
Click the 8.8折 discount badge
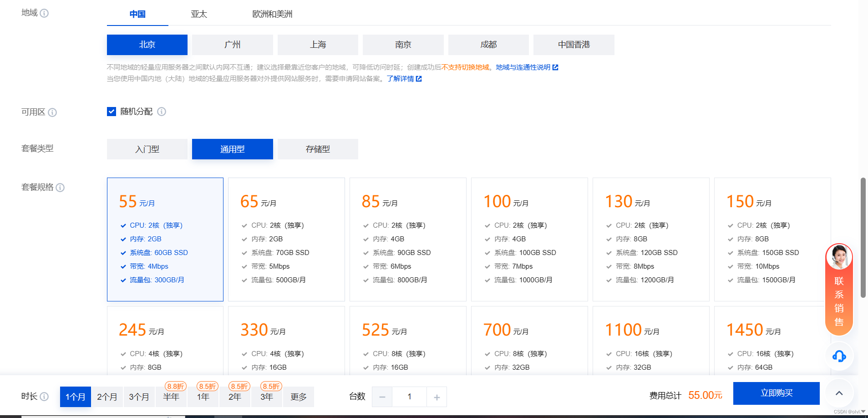click(175, 386)
